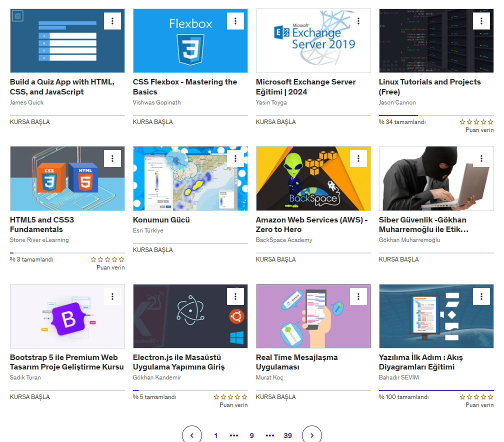Open title Amazon Web Services (AWS) Zero to Hero

click(311, 224)
